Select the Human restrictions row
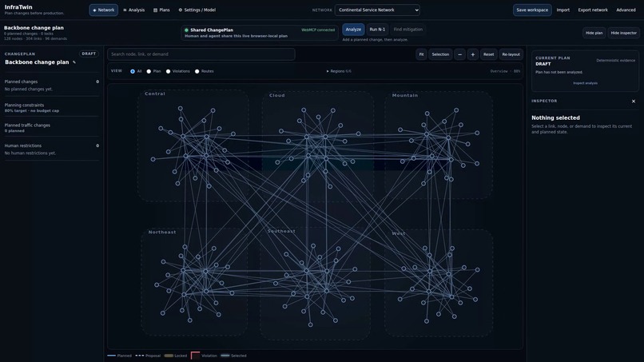The height and width of the screenshot is (362, 644). (52, 149)
